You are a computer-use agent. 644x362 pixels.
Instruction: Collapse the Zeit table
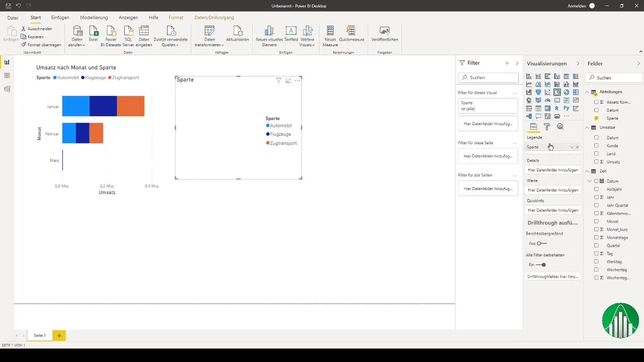[x=587, y=171]
